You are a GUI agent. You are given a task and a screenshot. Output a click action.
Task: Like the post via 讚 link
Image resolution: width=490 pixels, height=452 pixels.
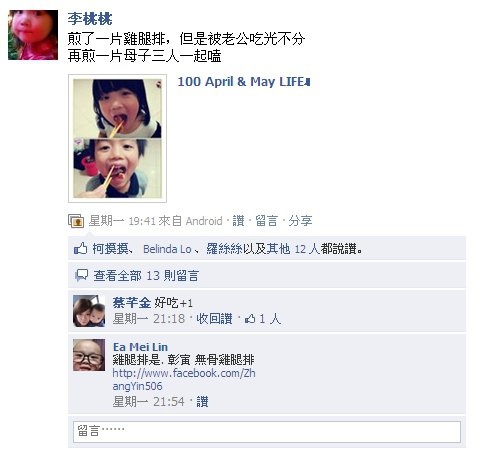click(238, 221)
